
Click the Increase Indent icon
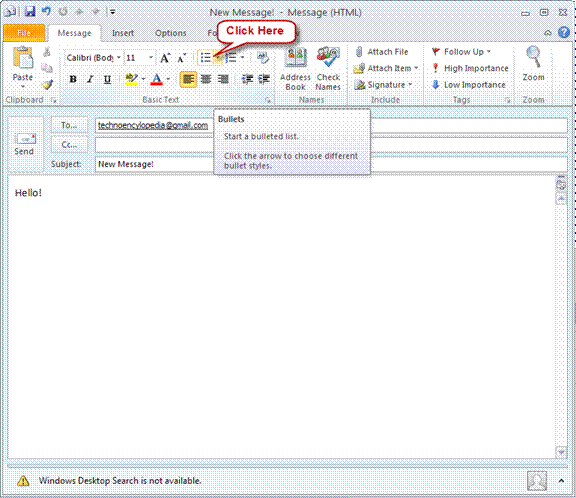(264, 79)
